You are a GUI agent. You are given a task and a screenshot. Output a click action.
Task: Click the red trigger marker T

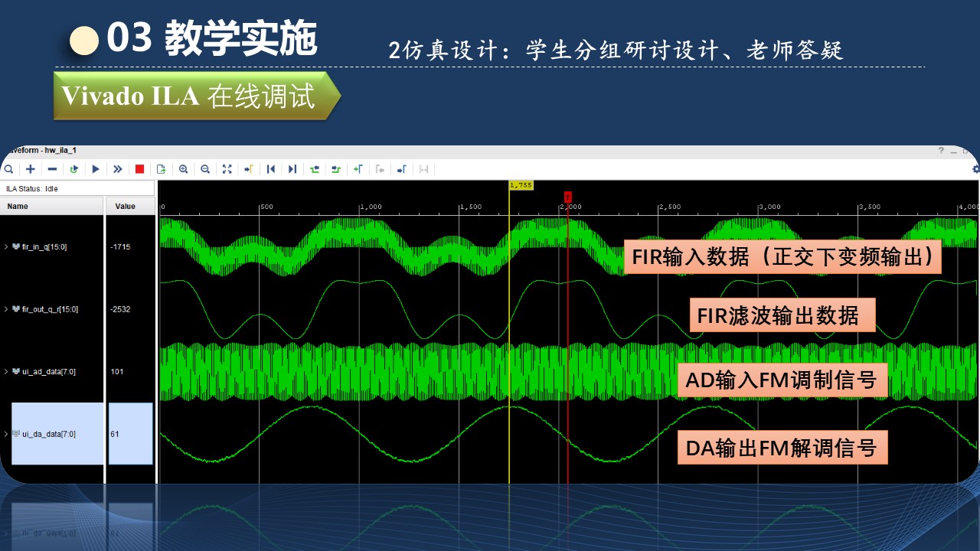pos(567,197)
